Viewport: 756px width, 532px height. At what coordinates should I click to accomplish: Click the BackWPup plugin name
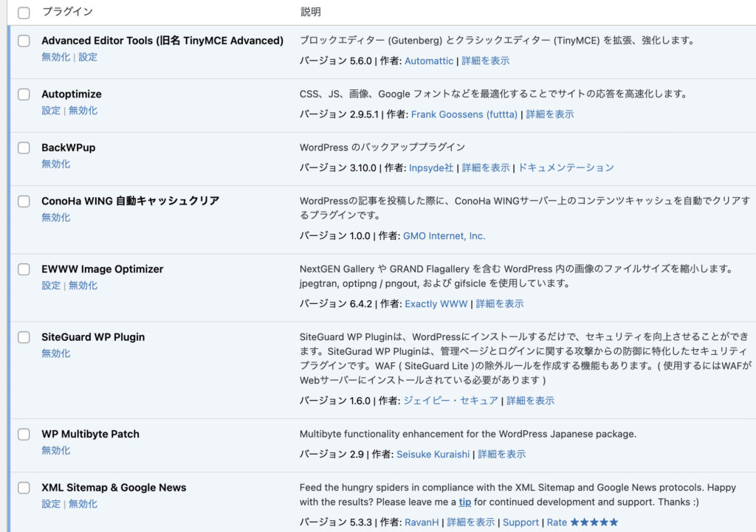click(69, 148)
